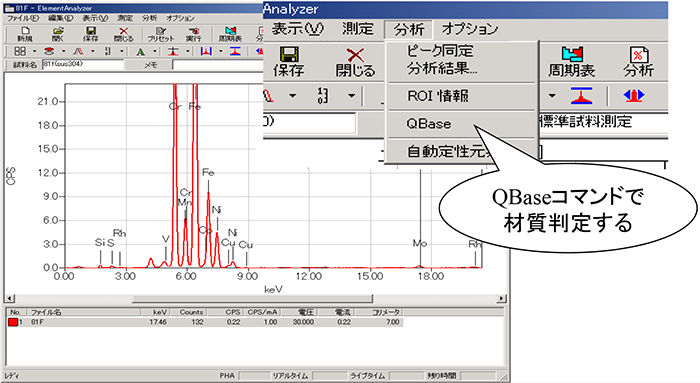This screenshot has width=700, height=383.
Task: Open the ファイル(F) menu
Action: (x=23, y=18)
